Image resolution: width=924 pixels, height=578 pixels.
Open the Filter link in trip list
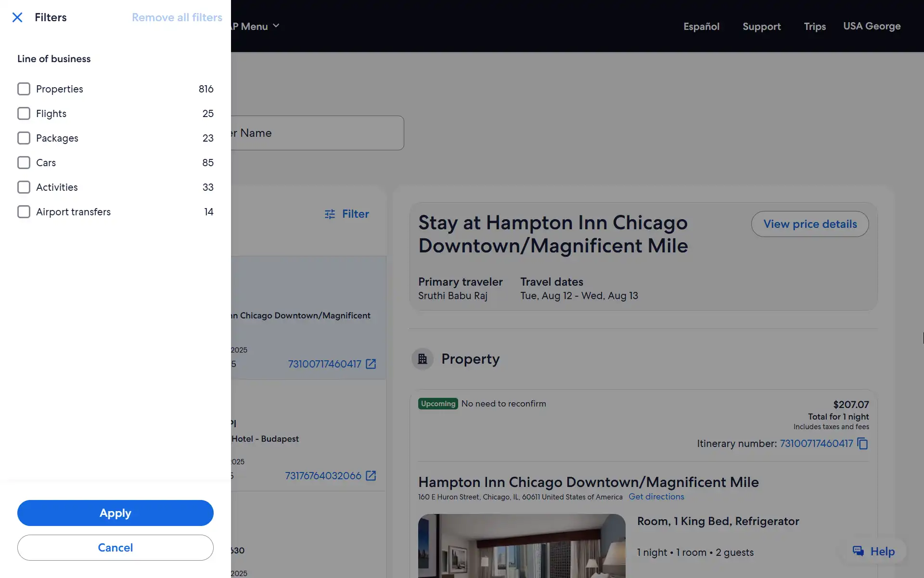pyautogui.click(x=356, y=214)
